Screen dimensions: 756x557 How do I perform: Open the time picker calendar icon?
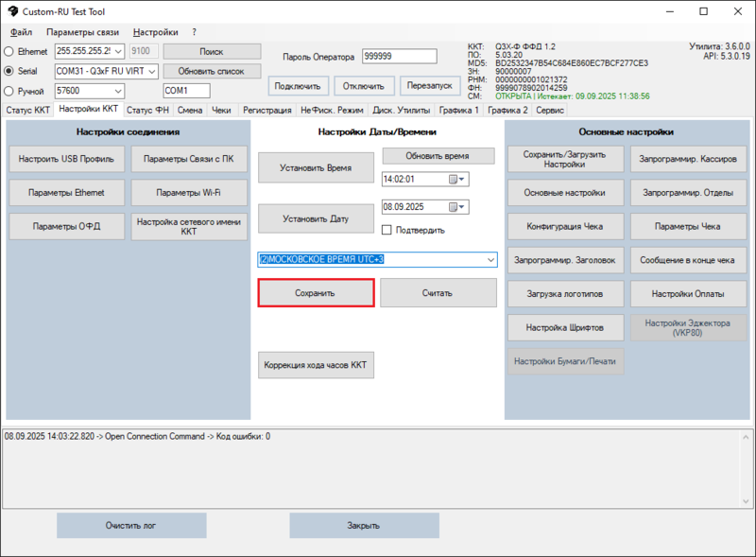pyautogui.click(x=454, y=179)
